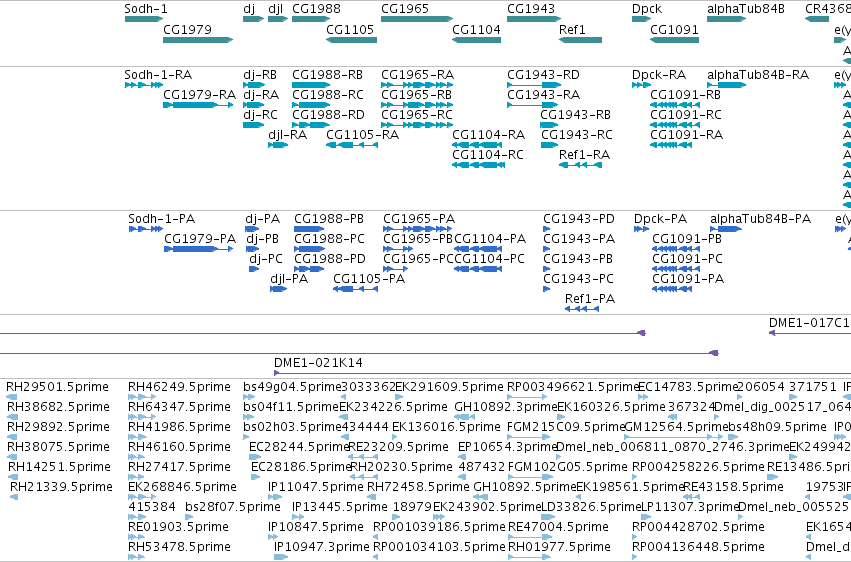Select the RH01977.5prime EST label

click(x=560, y=547)
